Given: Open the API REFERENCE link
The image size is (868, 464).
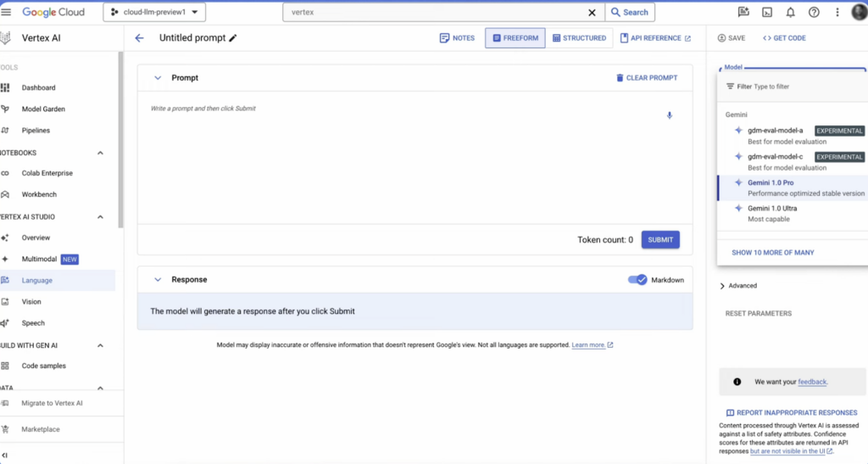Looking at the screenshot, I should (x=655, y=38).
